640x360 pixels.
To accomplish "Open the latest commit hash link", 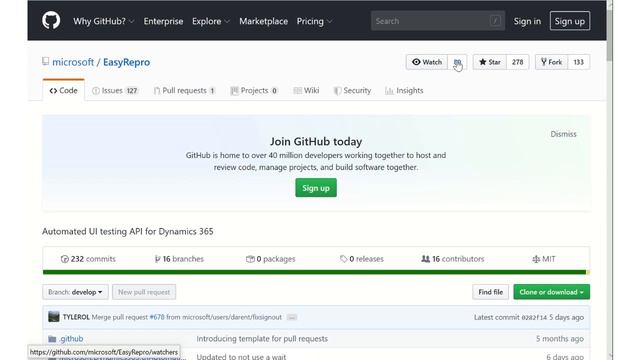I will coord(534,318).
